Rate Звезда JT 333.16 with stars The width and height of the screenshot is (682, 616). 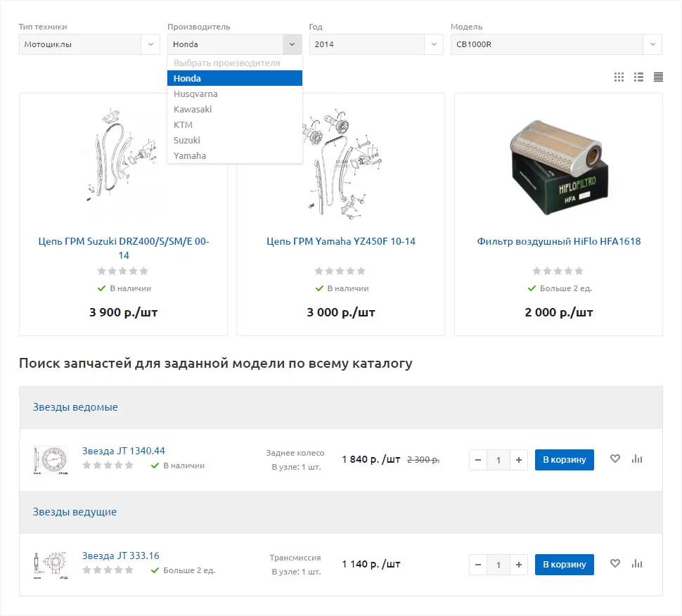click(x=108, y=570)
